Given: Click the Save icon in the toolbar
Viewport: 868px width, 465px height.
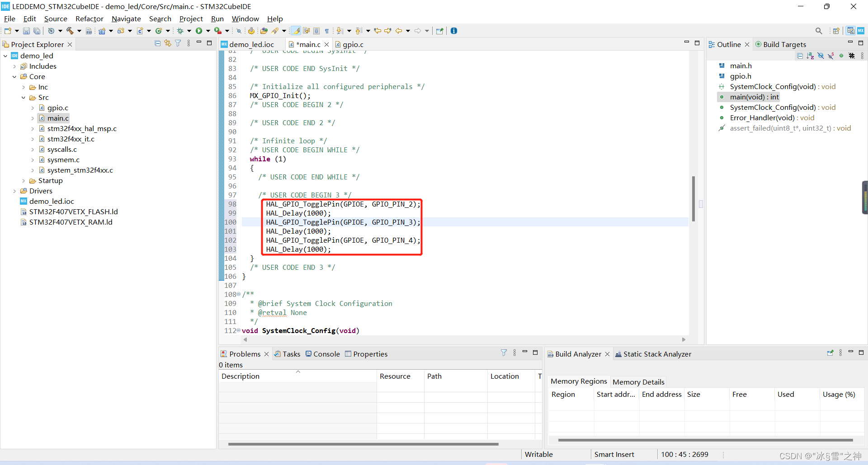Looking at the screenshot, I should coord(26,31).
